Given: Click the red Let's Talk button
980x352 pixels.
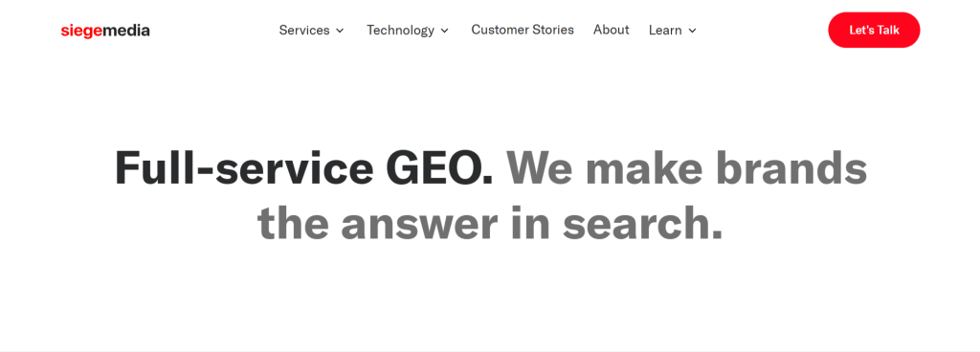Looking at the screenshot, I should [874, 30].
